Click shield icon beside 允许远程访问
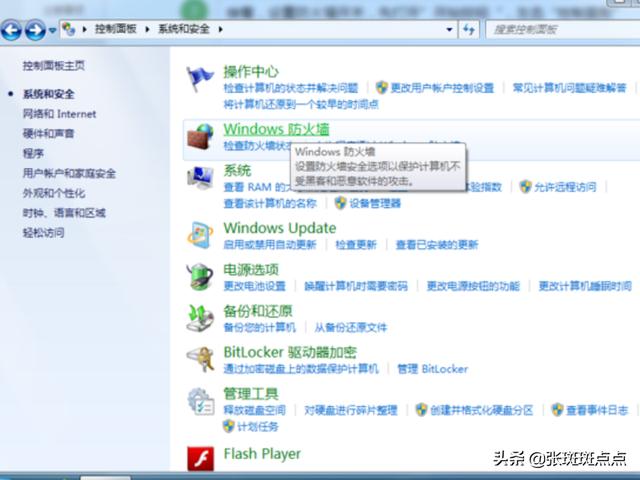Image resolution: width=640 pixels, height=480 pixels. click(x=526, y=187)
